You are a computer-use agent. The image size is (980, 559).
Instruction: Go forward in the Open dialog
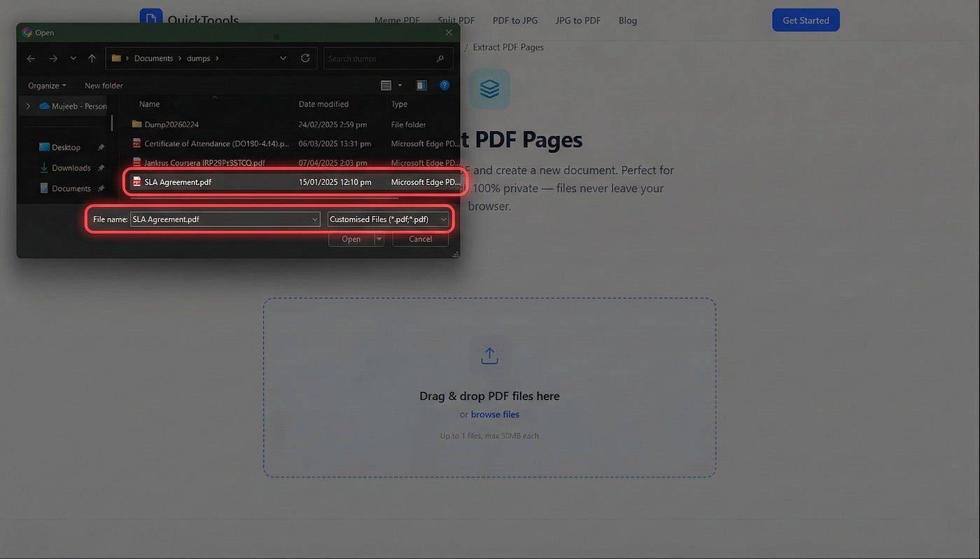tap(53, 59)
